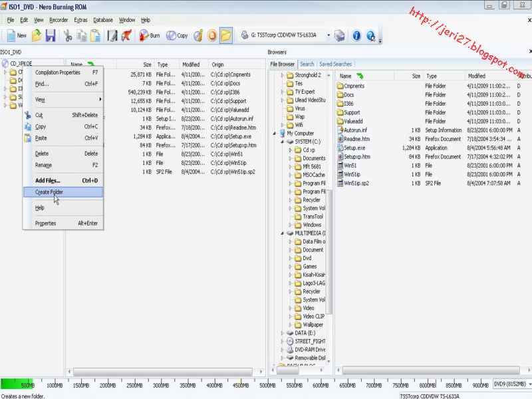Click the help question mark toolbar icon
This screenshot has height=399, width=532.
point(371,35)
